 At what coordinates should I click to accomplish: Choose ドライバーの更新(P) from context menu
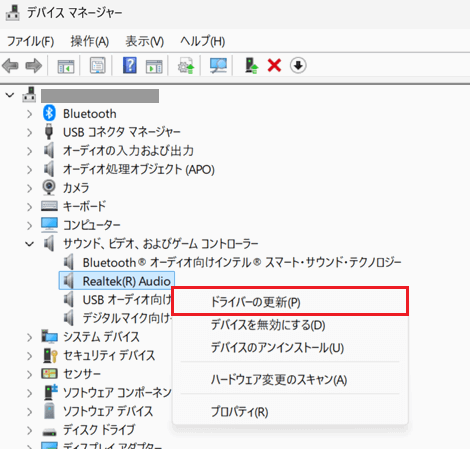coord(290,302)
